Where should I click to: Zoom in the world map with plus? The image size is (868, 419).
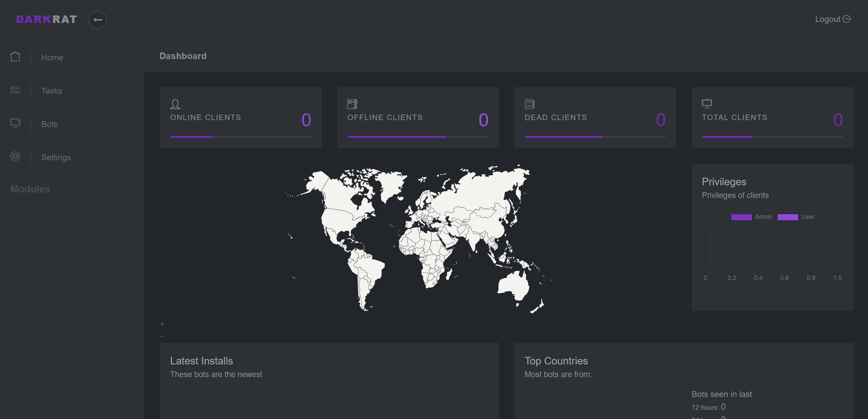point(162,324)
